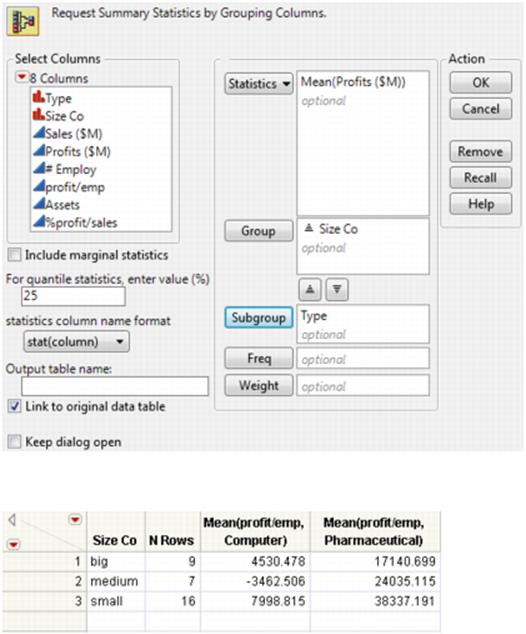526x634 pixels.
Task: Click the Recall button
Action: point(480,178)
